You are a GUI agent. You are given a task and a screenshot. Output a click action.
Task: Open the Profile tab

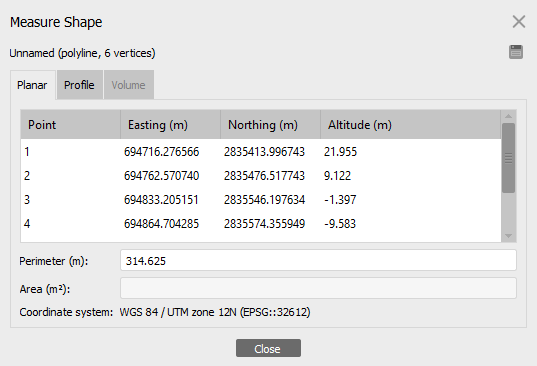79,85
